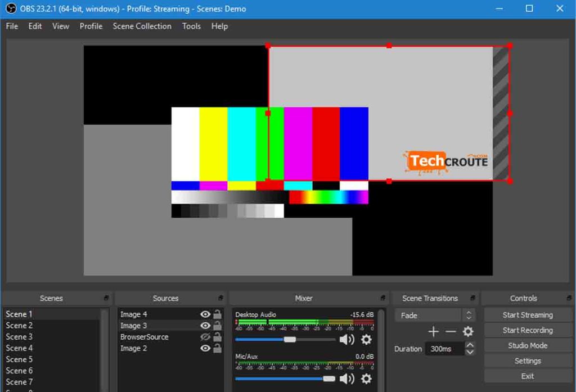This screenshot has width=576, height=392.
Task: Toggle lock on Image 4 source
Action: click(218, 314)
